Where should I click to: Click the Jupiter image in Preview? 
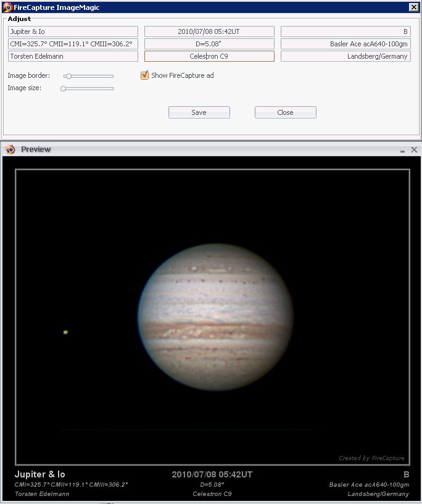pyautogui.click(x=215, y=317)
